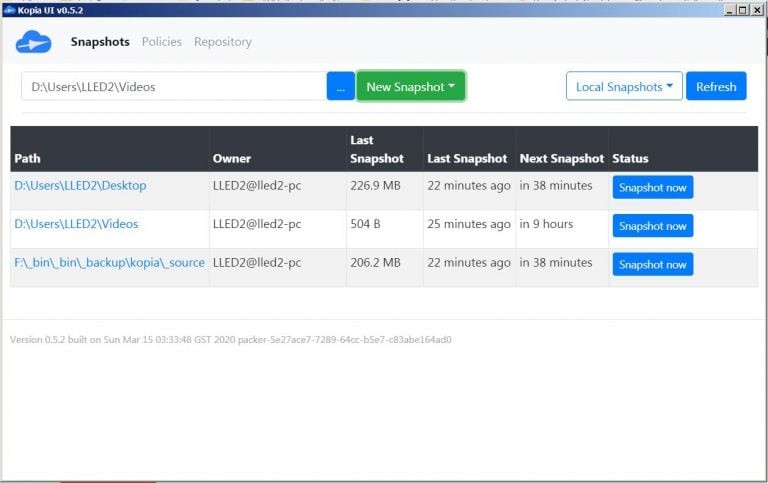Switch to the Repository tab
Screen dimensions: 768x483
(x=223, y=42)
